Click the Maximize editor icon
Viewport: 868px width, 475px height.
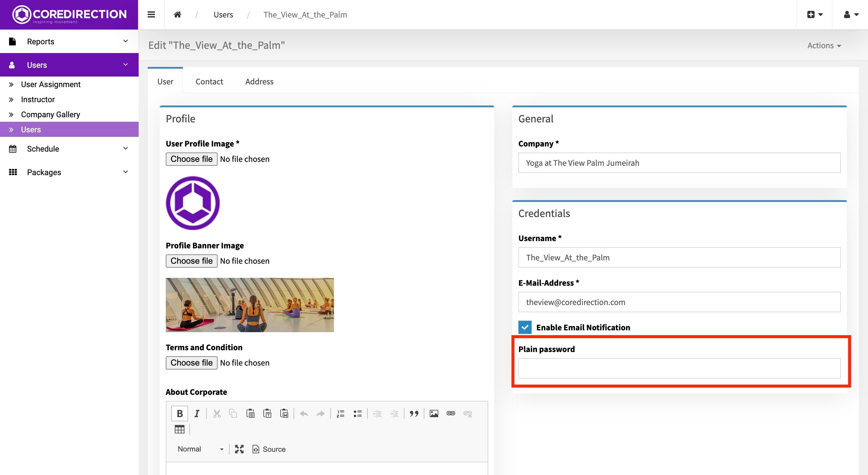point(239,449)
